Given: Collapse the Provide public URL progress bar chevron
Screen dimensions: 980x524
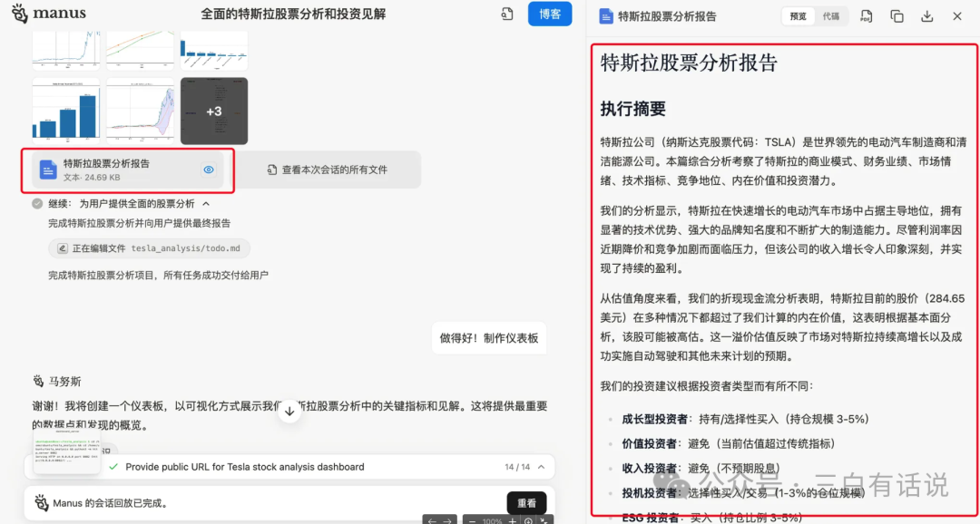Looking at the screenshot, I should 541,467.
